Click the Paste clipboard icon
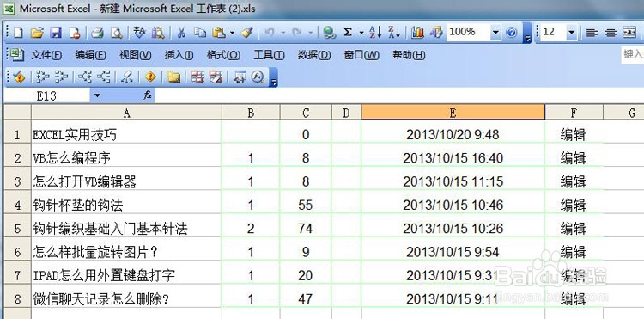This screenshot has width=644, height=319. [x=219, y=33]
